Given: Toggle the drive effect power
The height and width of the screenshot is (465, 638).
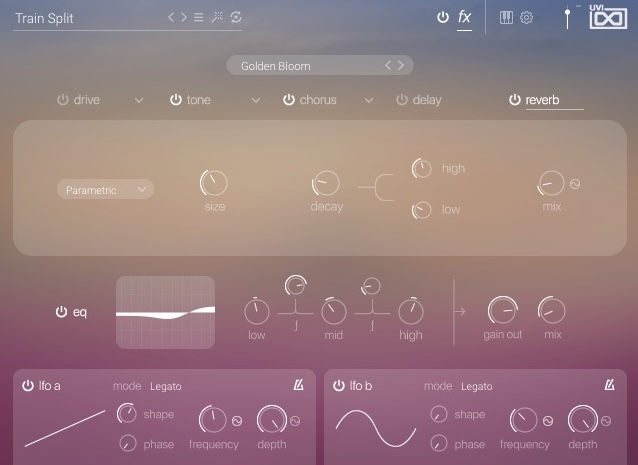Looking at the screenshot, I should tap(62, 100).
